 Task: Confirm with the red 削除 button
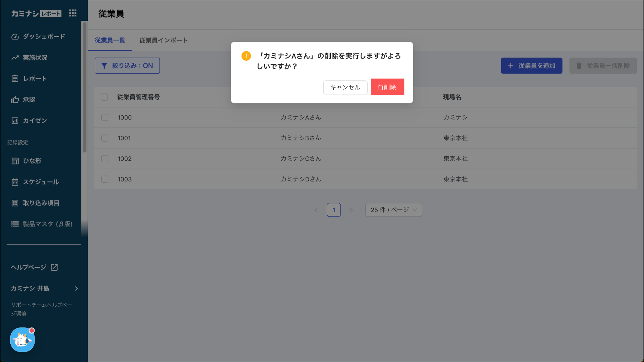[387, 87]
